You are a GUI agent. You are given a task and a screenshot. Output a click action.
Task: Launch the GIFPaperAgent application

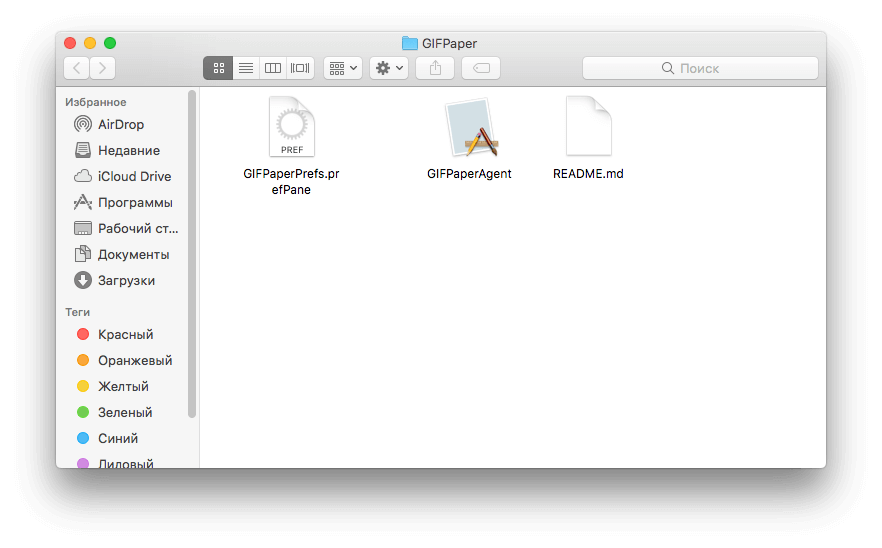coord(469,128)
